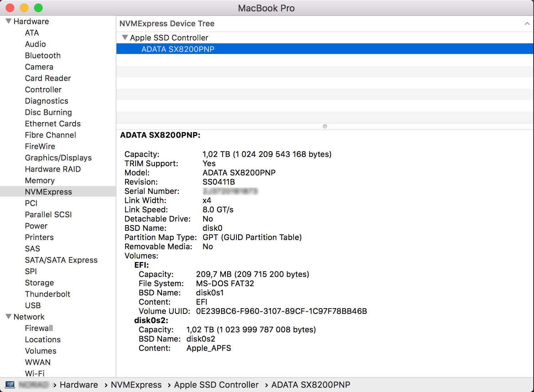Open the USB hardware section
Screen dimensions: 534x392
tap(33, 305)
